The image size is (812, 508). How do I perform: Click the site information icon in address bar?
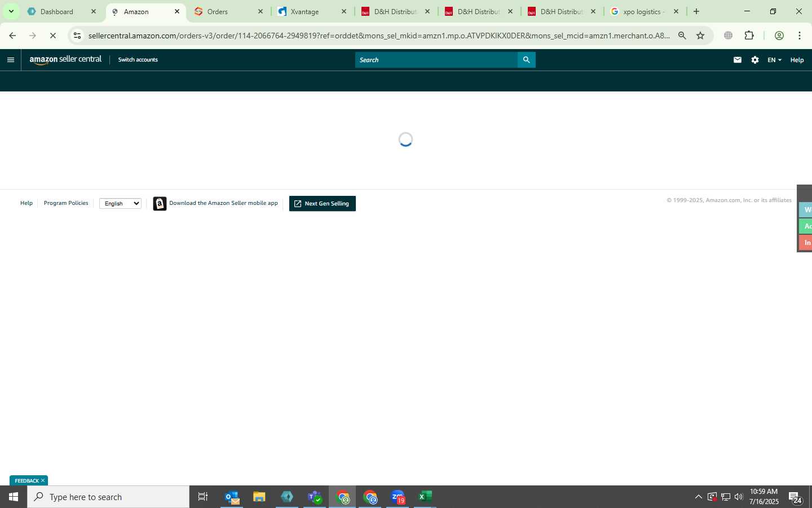click(x=77, y=36)
